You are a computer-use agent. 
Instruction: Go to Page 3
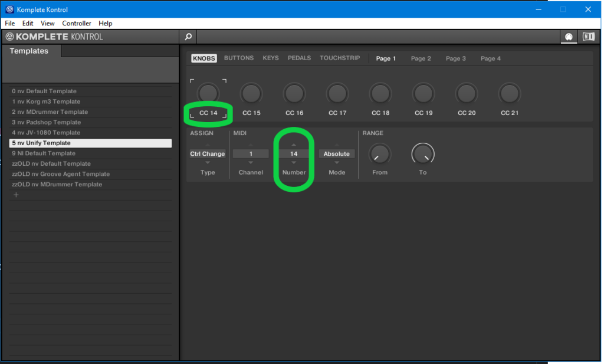[x=456, y=58]
